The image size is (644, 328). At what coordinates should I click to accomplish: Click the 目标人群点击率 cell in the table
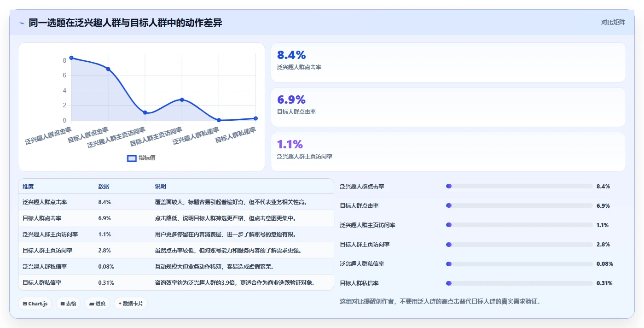coord(42,218)
